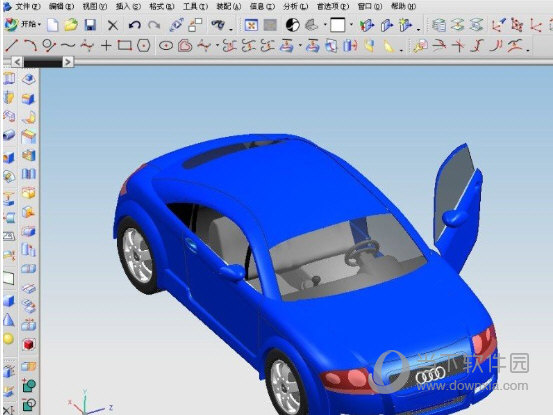
Task: Save the part with the floppy disk icon
Action: point(90,25)
